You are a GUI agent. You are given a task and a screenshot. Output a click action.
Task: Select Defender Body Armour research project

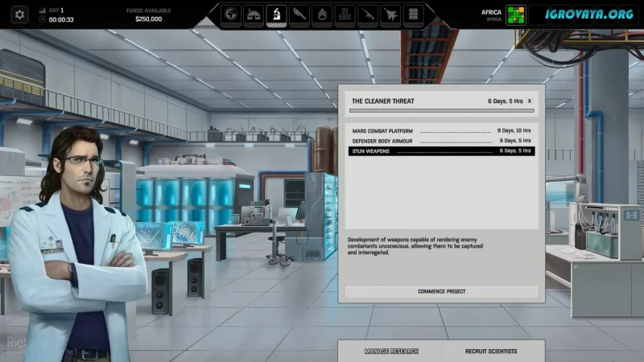pyautogui.click(x=441, y=140)
